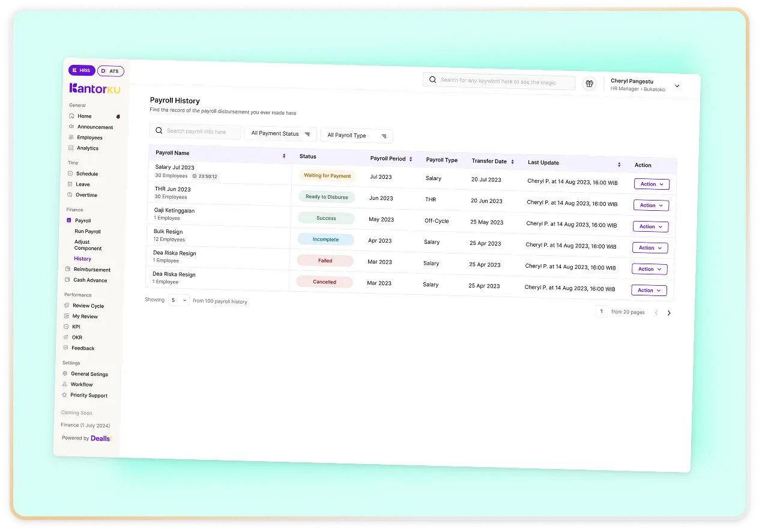Open the All Payment Status dropdown
759x532 pixels.
pyautogui.click(x=280, y=133)
